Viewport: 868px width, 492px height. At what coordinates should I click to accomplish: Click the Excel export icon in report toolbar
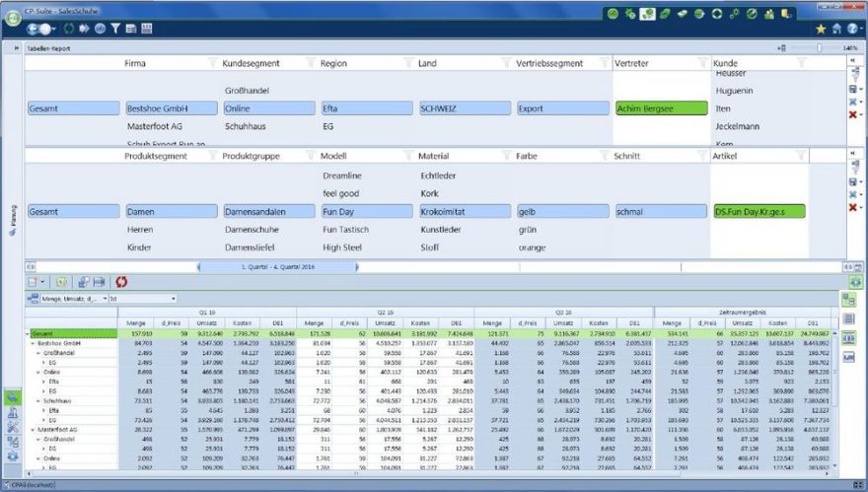pyautogui.click(x=61, y=282)
